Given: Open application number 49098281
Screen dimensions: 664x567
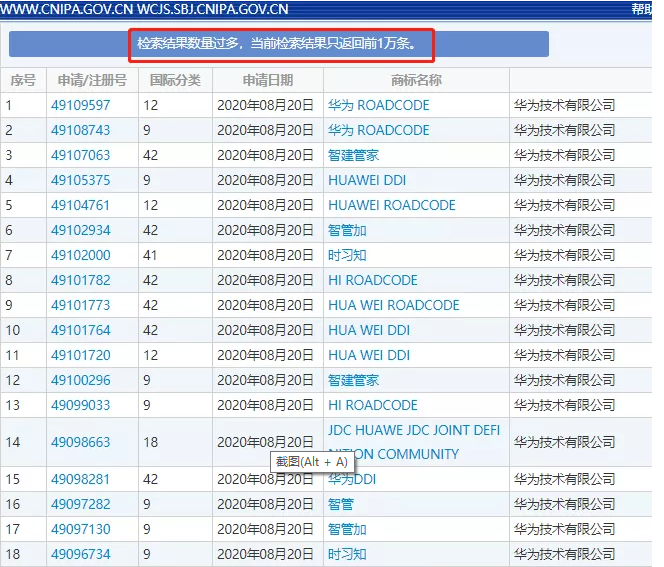Looking at the screenshot, I should pos(80,479).
